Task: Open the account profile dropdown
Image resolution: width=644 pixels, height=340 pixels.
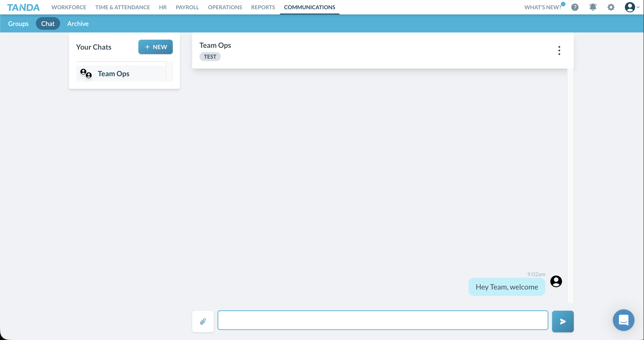Action: [x=631, y=7]
